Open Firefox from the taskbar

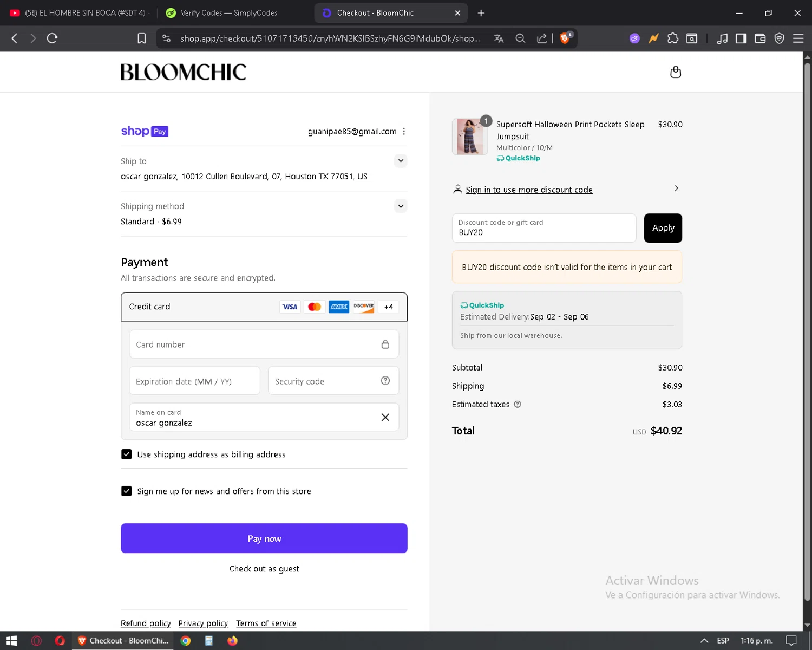232,641
